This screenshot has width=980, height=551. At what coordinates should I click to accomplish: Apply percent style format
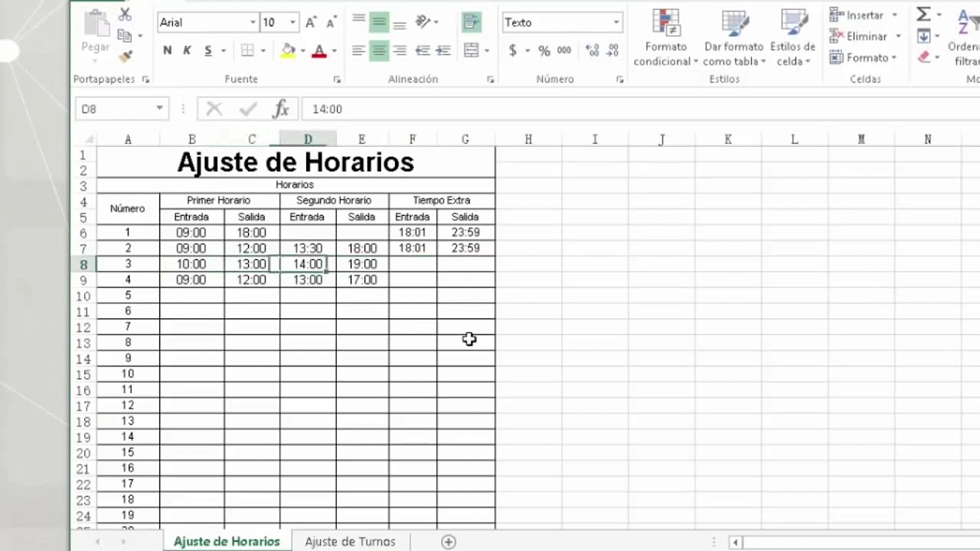coord(544,51)
